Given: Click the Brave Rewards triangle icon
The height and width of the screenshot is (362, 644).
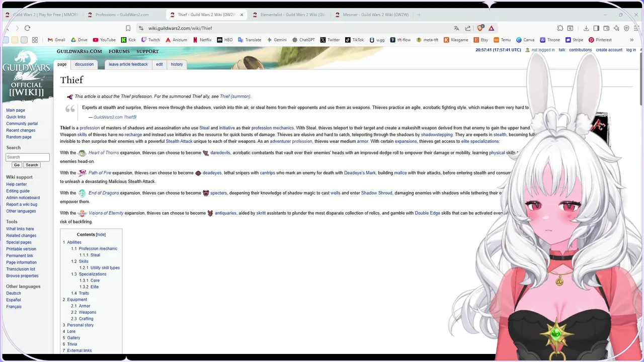Looking at the screenshot, I should (x=492, y=28).
